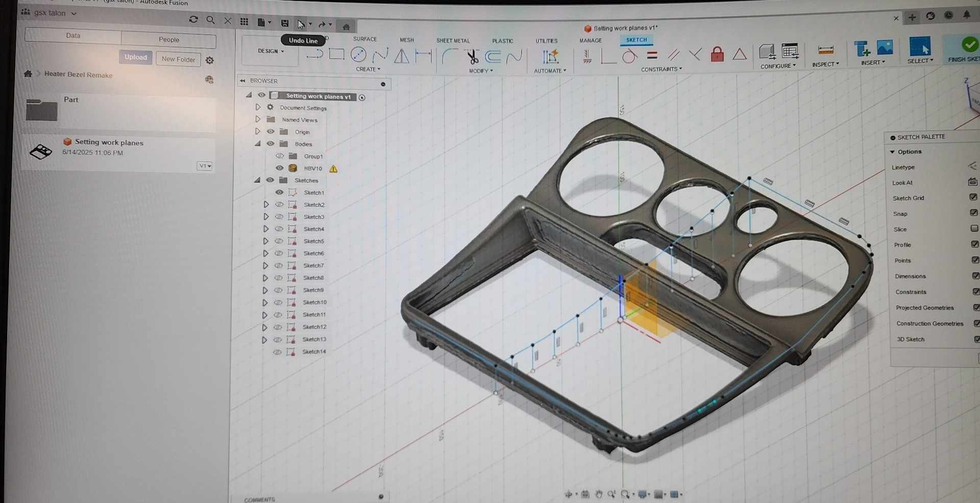Enable the Slice checkbox
The height and width of the screenshot is (503, 980).
[974, 228]
